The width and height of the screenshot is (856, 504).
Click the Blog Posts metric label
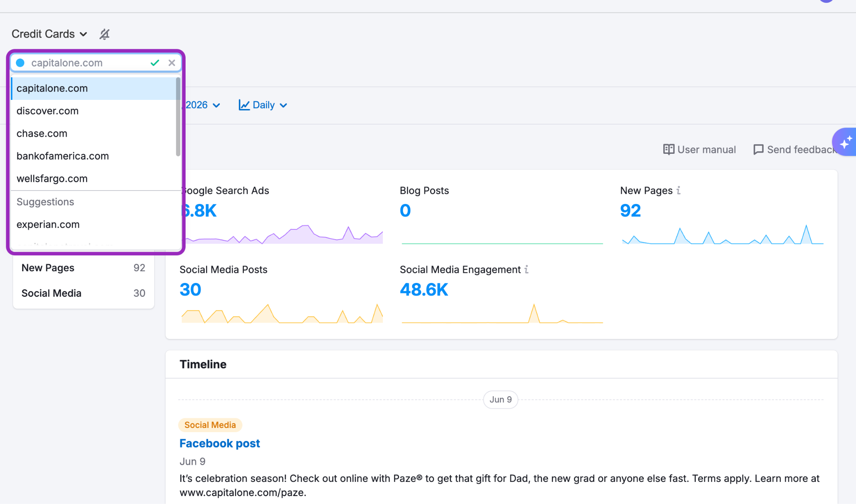pyautogui.click(x=424, y=191)
